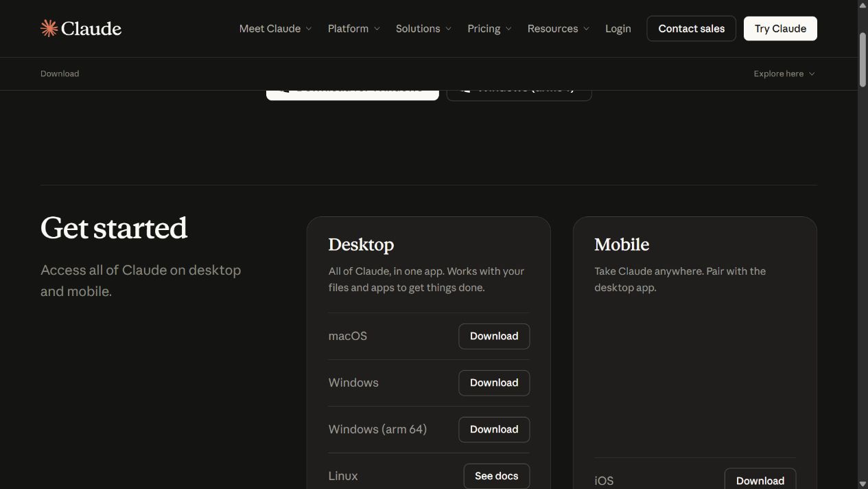Click the Try Claude button
This screenshot has width=868, height=489.
coord(780,28)
